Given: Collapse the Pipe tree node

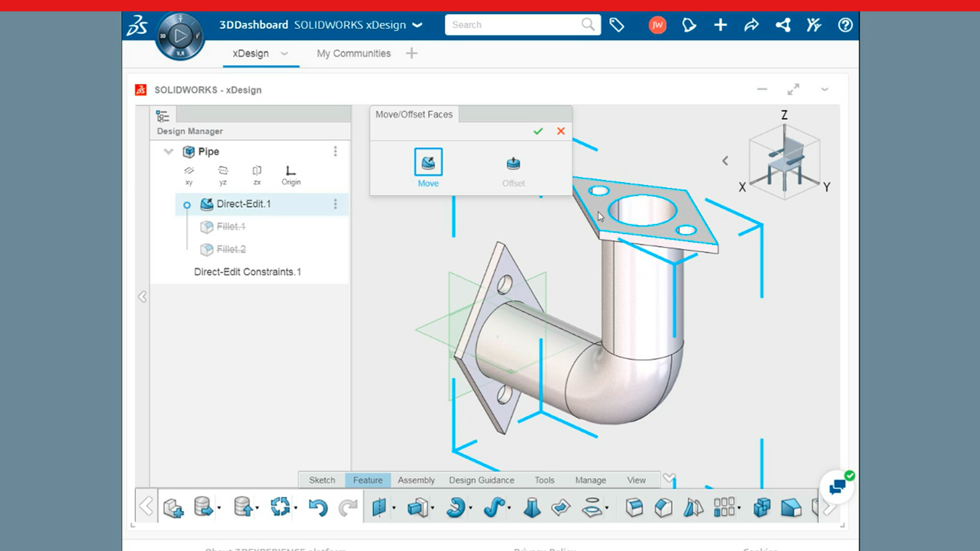Looking at the screenshot, I should (168, 152).
